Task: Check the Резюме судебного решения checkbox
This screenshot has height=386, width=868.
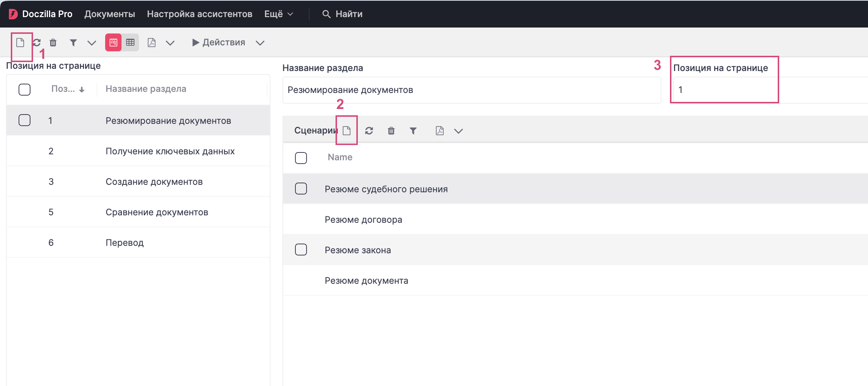Action: (x=301, y=189)
